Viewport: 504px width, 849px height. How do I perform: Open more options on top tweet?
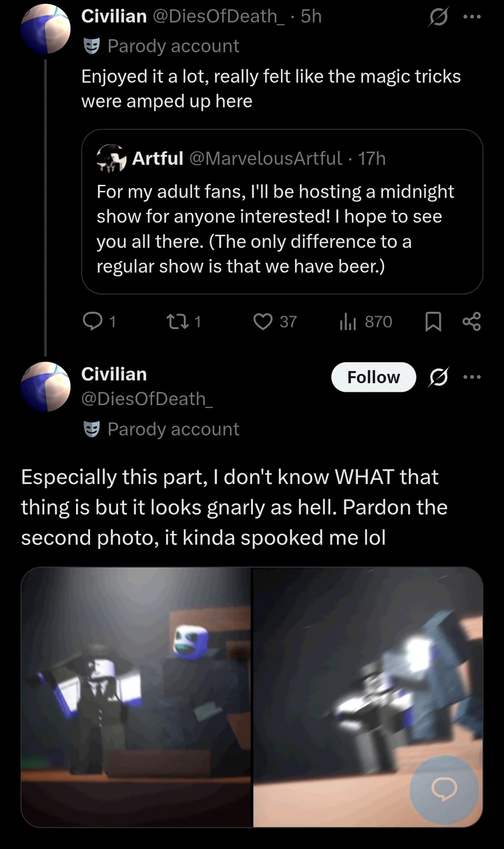point(471,16)
